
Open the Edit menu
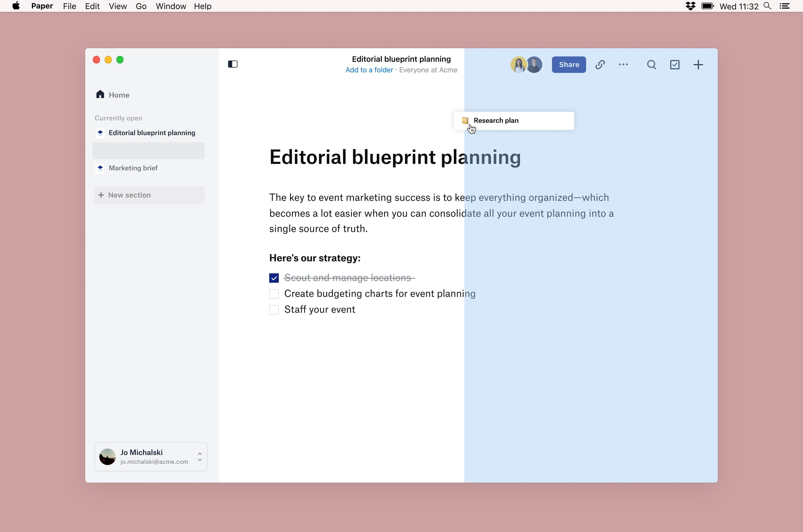click(92, 6)
